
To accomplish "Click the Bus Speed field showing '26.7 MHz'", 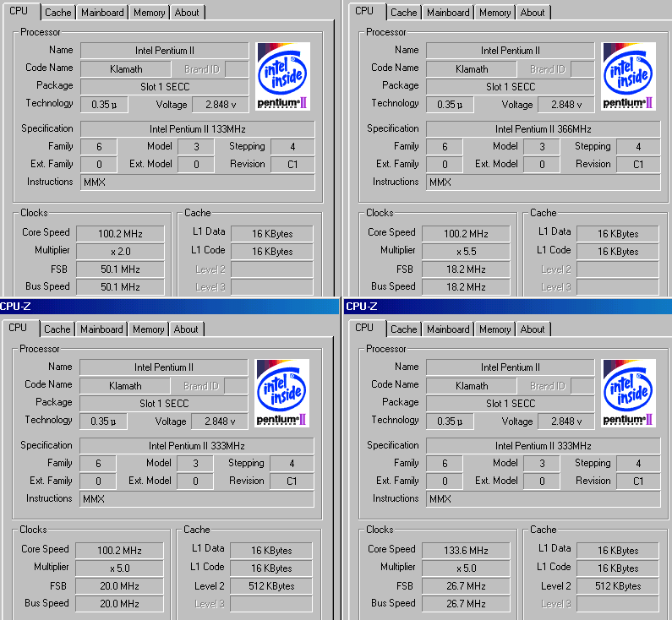I will click(467, 604).
